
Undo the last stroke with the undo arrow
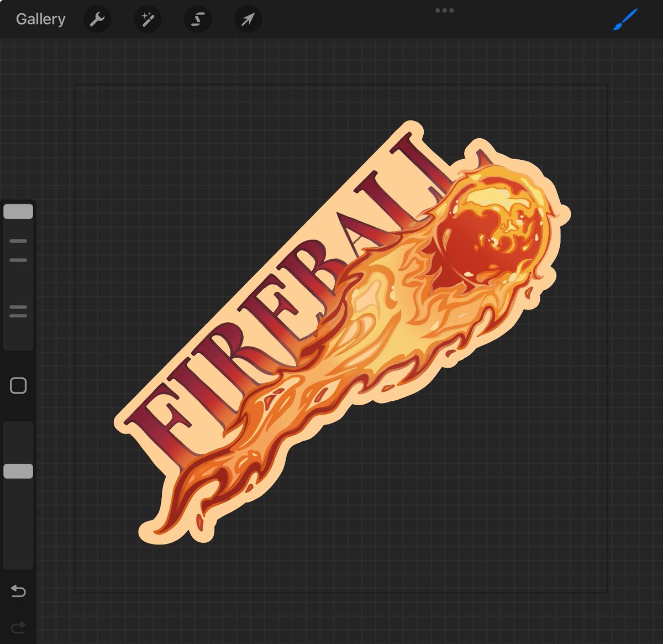(x=18, y=591)
